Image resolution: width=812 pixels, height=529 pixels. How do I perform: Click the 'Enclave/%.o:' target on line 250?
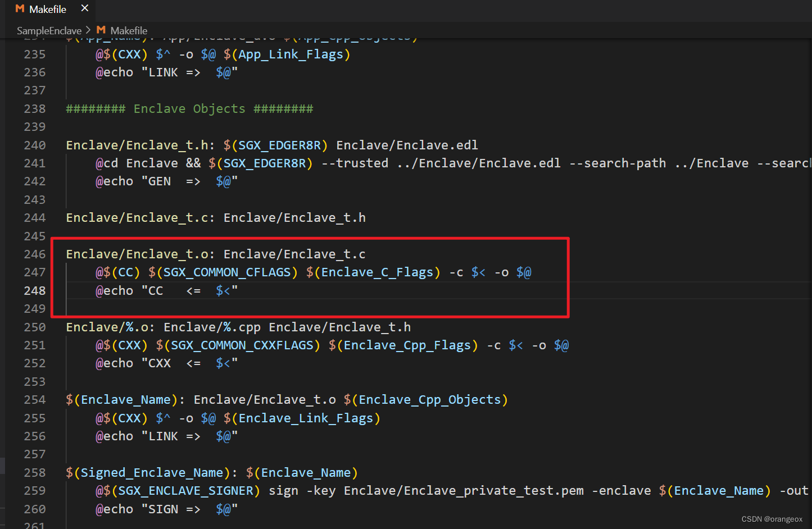pos(111,327)
